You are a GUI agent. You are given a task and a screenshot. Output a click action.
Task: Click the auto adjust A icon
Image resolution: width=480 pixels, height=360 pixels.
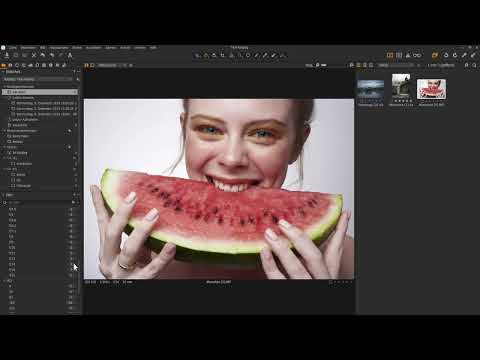[x=70, y=55]
